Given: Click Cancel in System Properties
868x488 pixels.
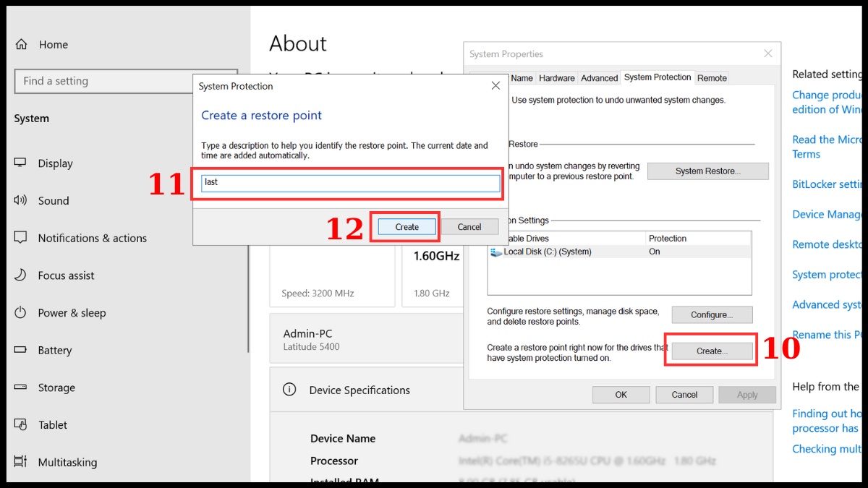Looking at the screenshot, I should [684, 395].
